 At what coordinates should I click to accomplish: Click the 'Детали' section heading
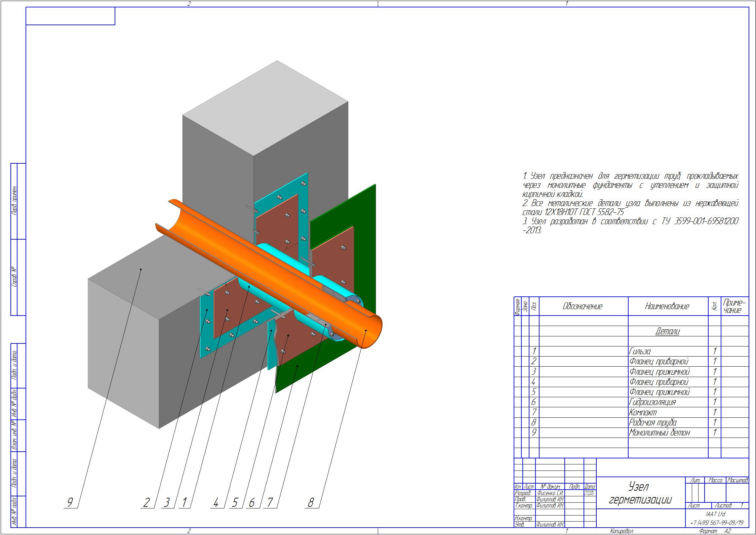pyautogui.click(x=668, y=331)
